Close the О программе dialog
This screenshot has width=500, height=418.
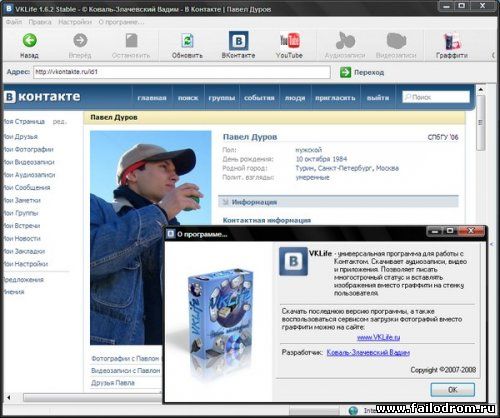pyautogui.click(x=471, y=231)
